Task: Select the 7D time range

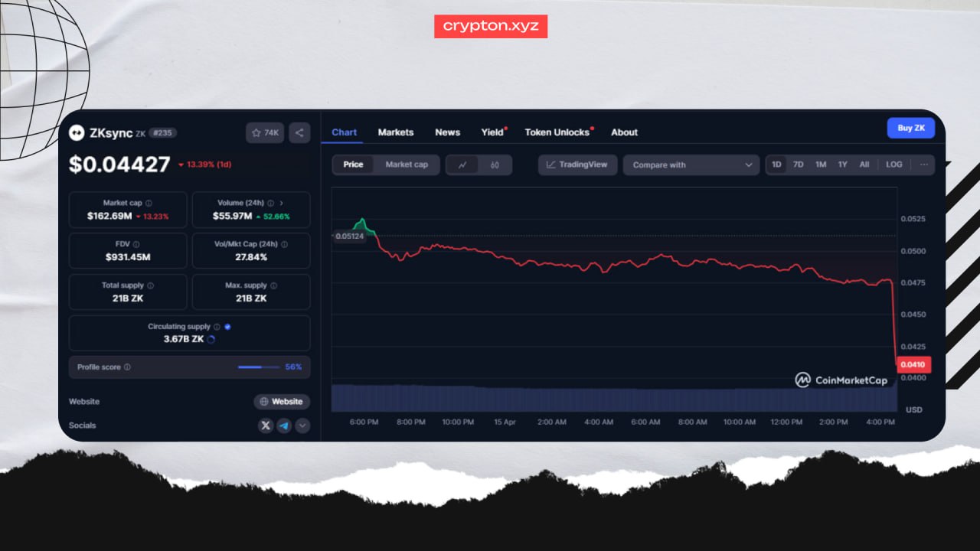Action: (798, 165)
